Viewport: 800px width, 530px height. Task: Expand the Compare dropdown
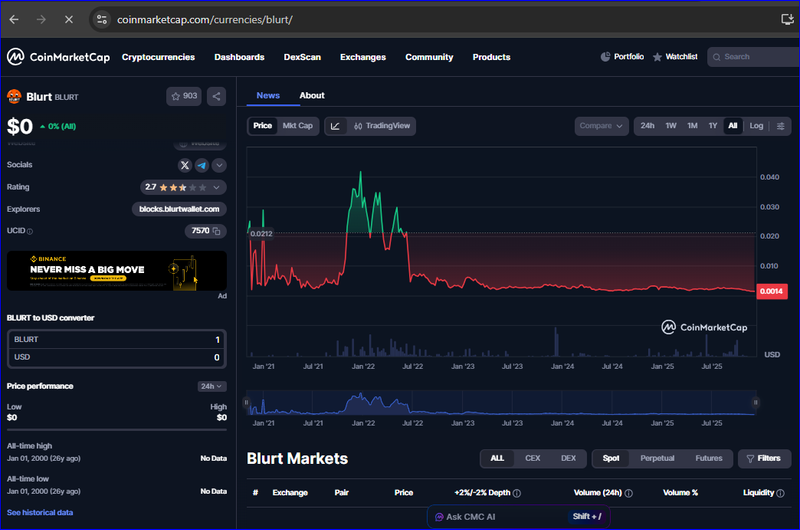tap(602, 126)
